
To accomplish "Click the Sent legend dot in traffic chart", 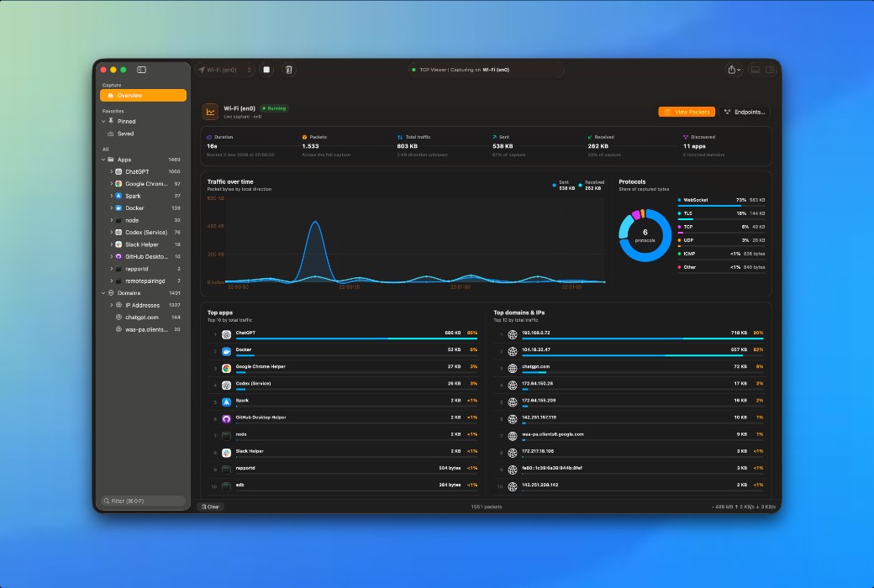I will 554,185.
